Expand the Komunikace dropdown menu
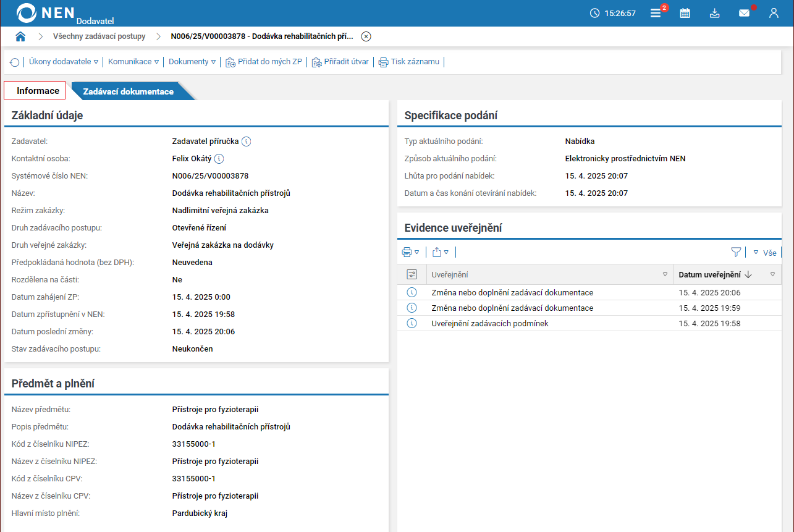The height and width of the screenshot is (532, 794). (x=133, y=62)
